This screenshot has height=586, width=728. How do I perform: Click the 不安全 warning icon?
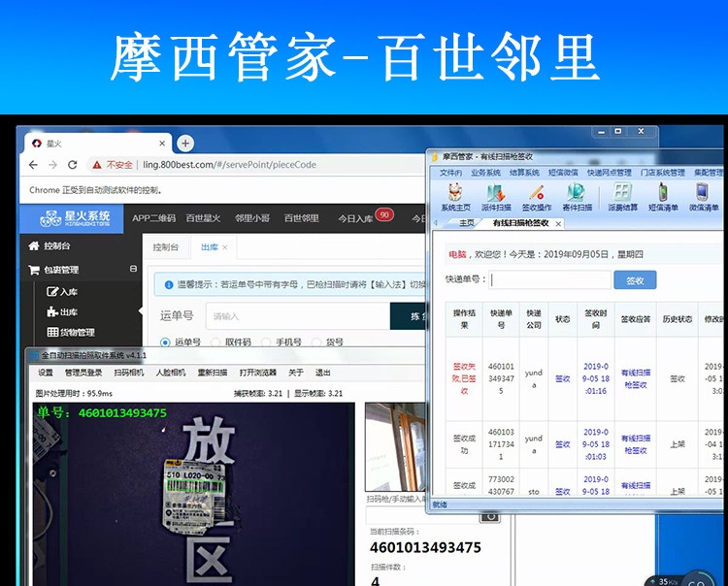(96, 165)
